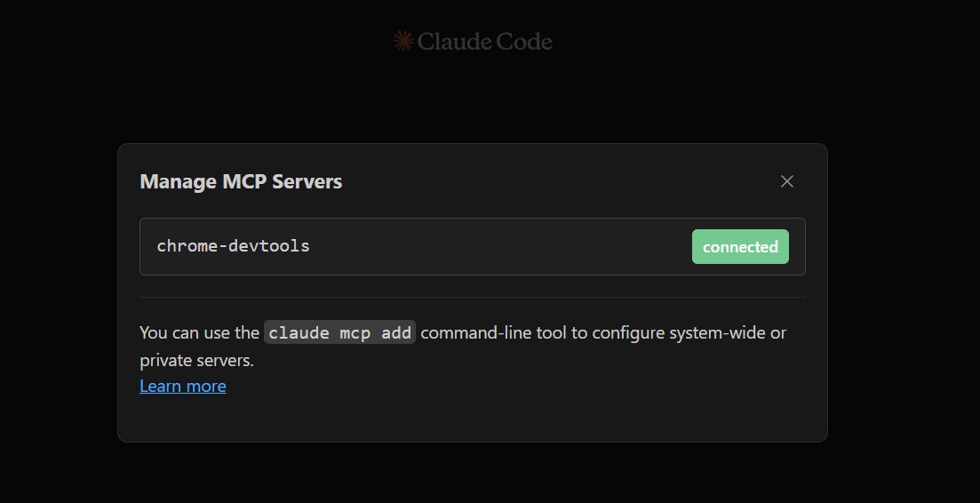Select the chrome-devtools server name

[x=233, y=246]
